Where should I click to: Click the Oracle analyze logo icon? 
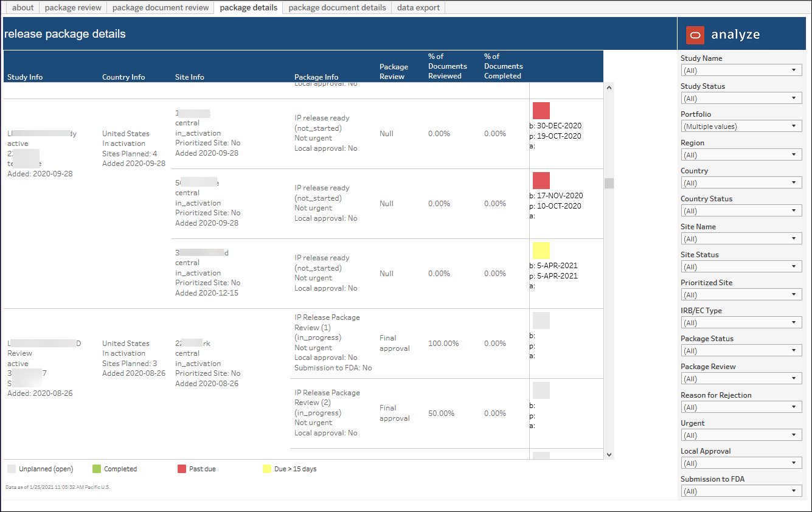point(695,35)
